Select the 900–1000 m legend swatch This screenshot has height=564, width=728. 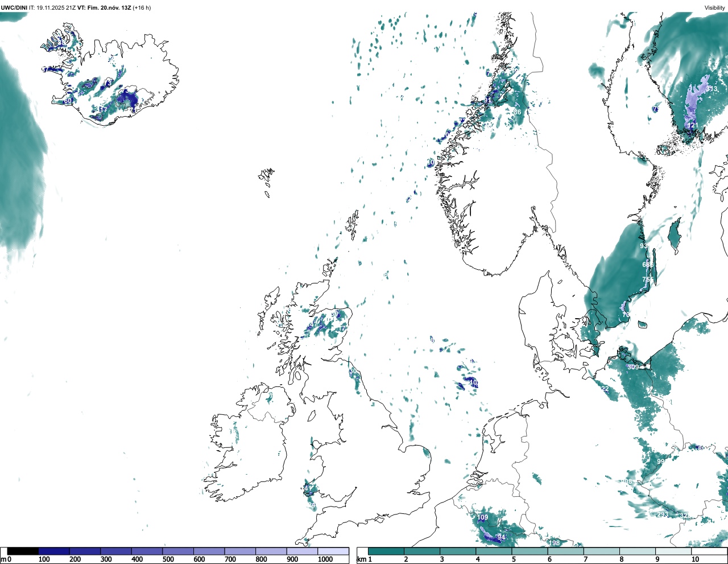[x=302, y=551]
